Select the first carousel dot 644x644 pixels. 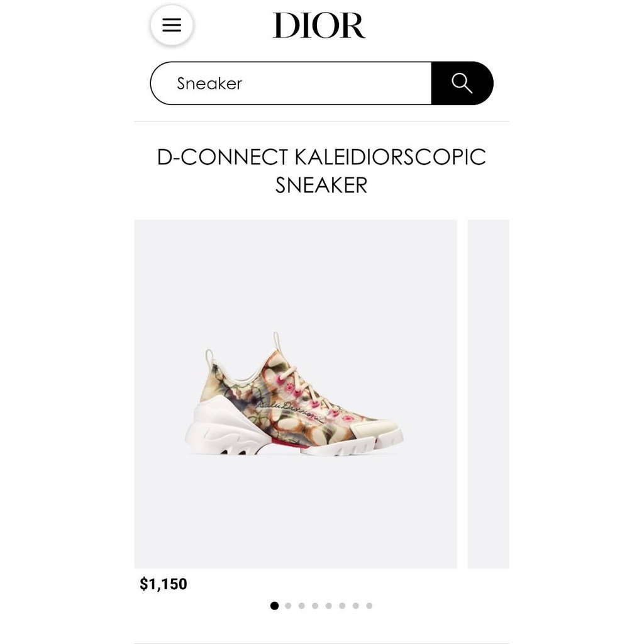click(x=274, y=606)
